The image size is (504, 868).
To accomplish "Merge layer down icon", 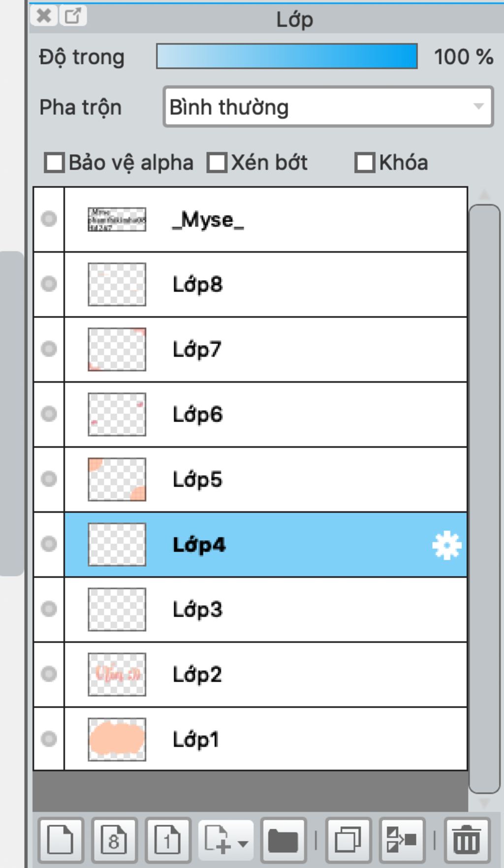I will coord(402,840).
